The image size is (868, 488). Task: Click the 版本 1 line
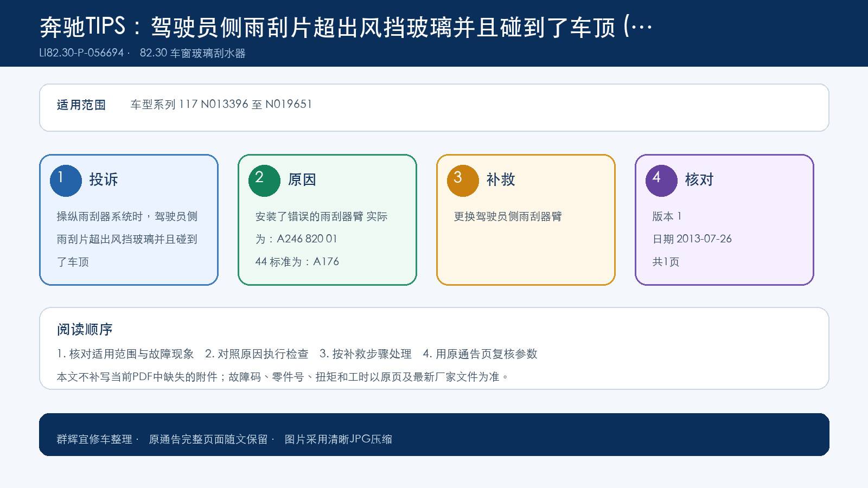tap(667, 216)
